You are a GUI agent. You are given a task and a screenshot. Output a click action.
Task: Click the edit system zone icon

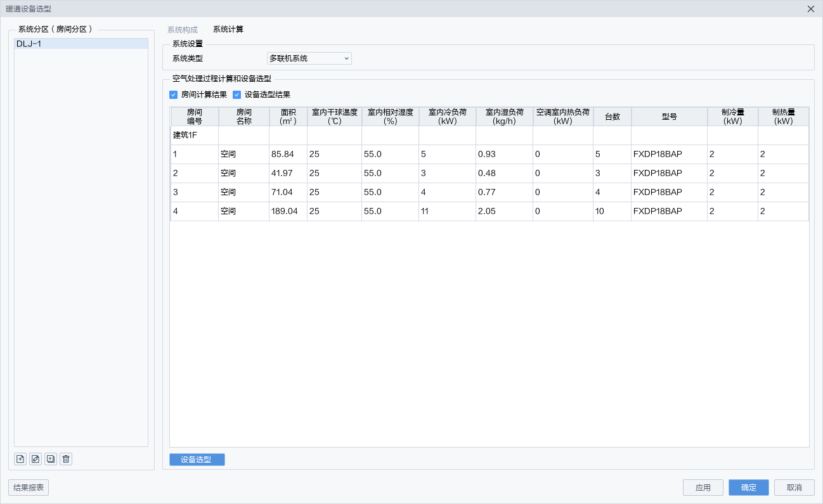coord(36,459)
